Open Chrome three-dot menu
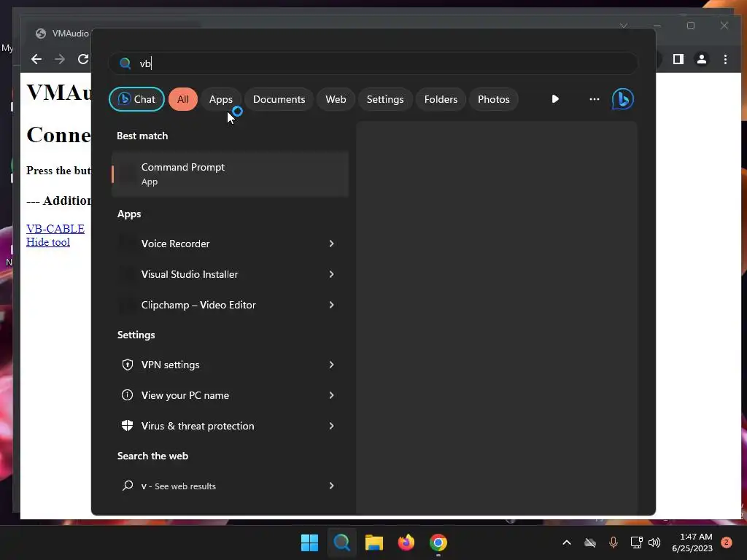This screenshot has height=560, width=747. (725, 59)
